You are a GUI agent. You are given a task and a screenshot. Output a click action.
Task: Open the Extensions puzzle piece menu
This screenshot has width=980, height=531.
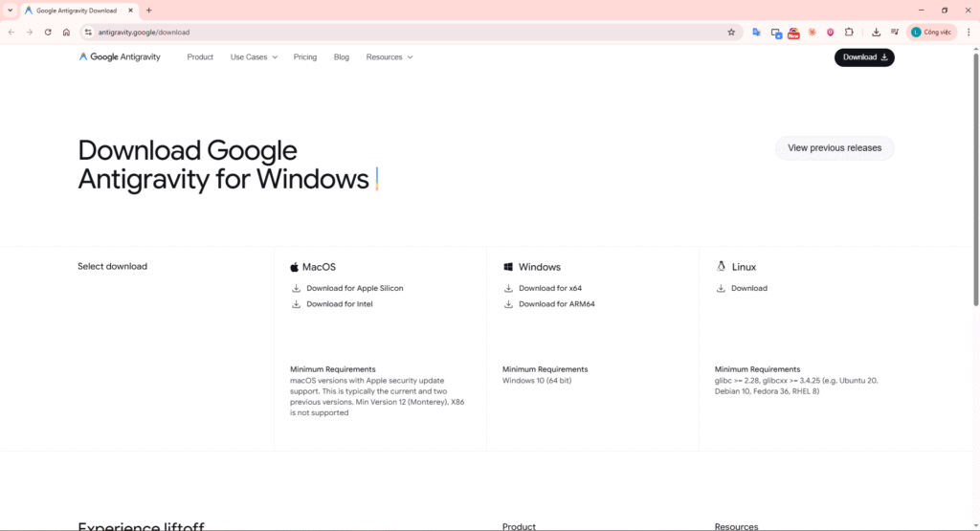(x=849, y=32)
